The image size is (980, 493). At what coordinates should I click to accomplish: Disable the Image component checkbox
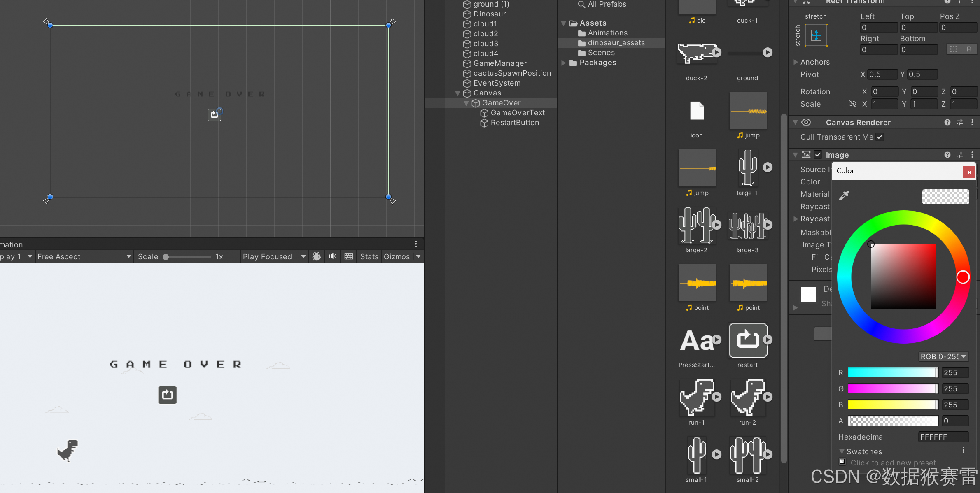tap(818, 155)
